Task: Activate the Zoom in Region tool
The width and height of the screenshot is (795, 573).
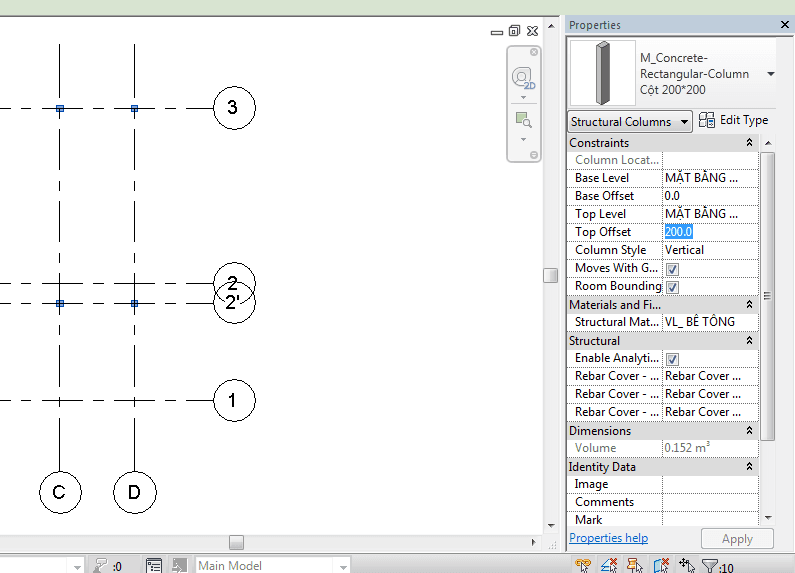Action: (523, 120)
